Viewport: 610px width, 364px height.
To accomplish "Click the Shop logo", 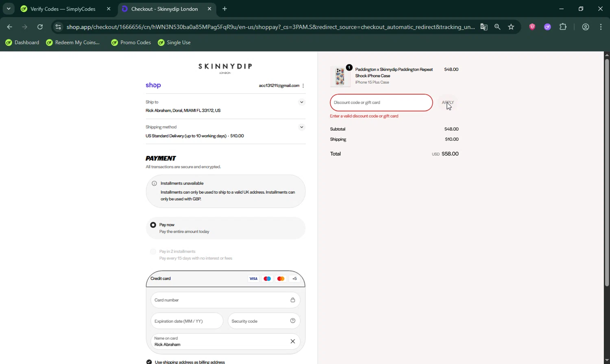I will (153, 85).
